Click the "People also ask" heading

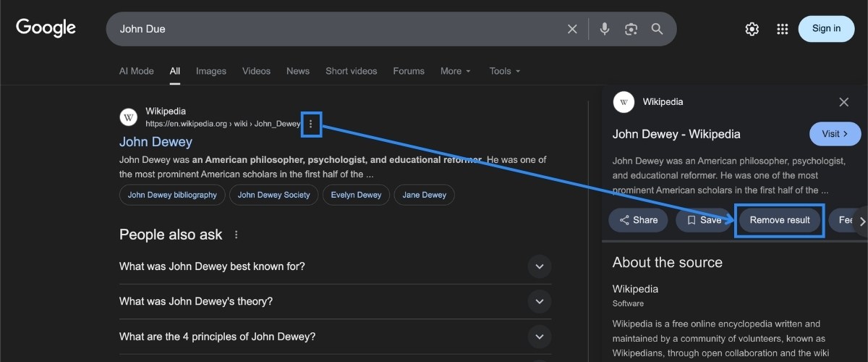click(171, 235)
